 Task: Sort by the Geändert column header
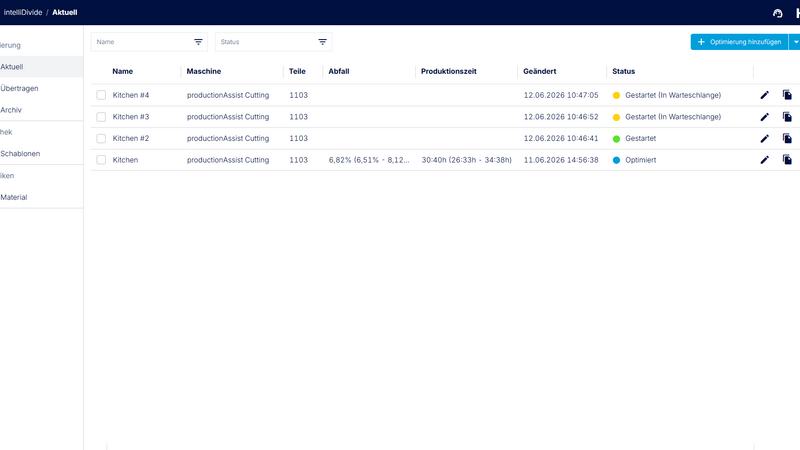pyautogui.click(x=539, y=71)
